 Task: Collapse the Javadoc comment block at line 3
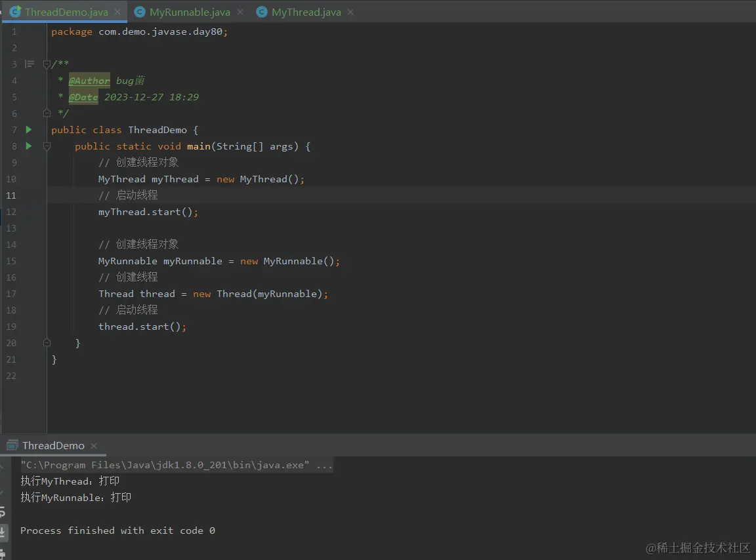[47, 64]
